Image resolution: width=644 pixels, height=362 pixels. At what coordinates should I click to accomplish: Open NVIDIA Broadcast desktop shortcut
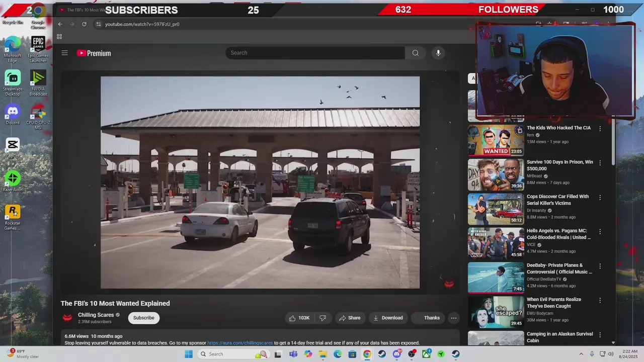click(x=38, y=83)
